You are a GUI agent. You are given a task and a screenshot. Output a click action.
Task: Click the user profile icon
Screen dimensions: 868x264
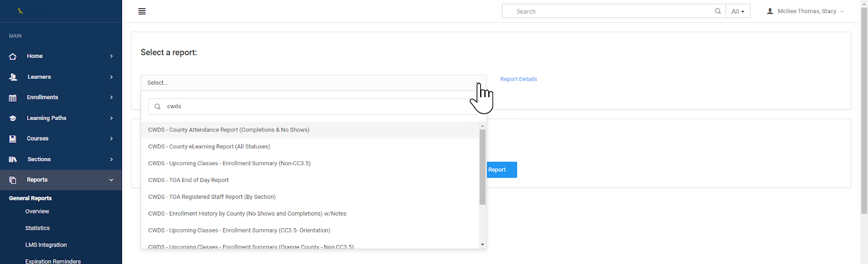pos(770,11)
